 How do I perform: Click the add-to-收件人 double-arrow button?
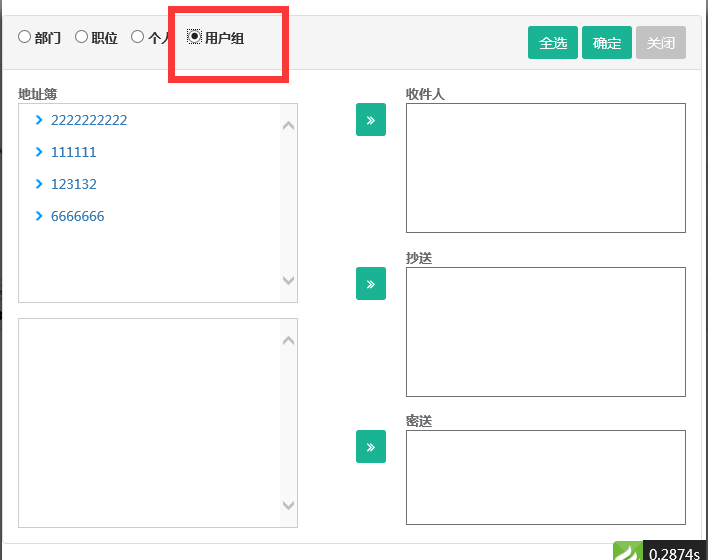pos(370,120)
